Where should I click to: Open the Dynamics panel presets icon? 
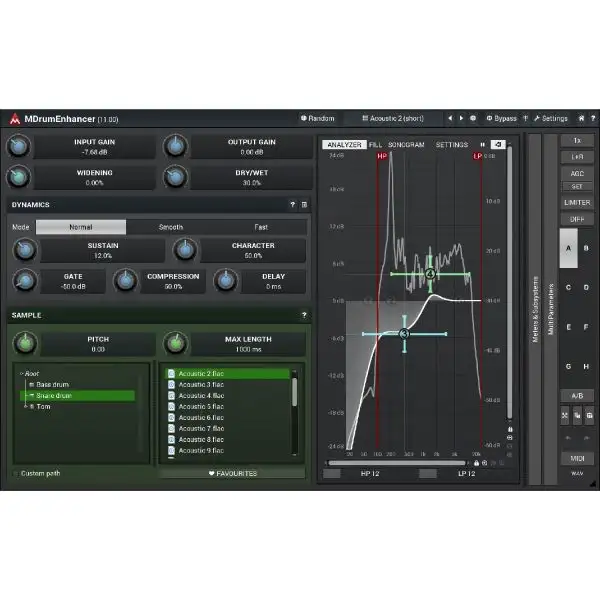click(304, 205)
